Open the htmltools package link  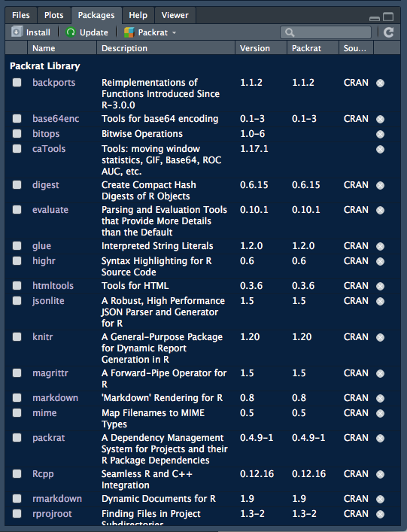coord(53,286)
